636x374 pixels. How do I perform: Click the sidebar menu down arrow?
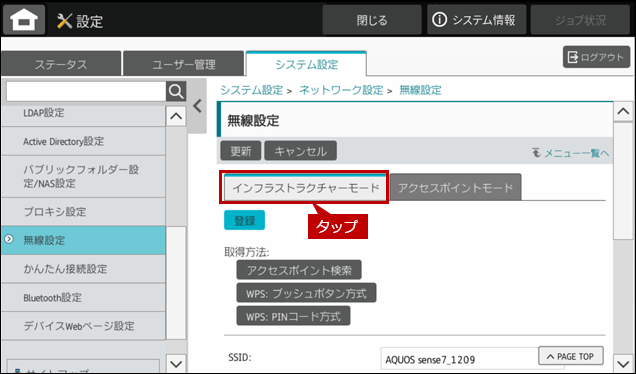pos(176,363)
